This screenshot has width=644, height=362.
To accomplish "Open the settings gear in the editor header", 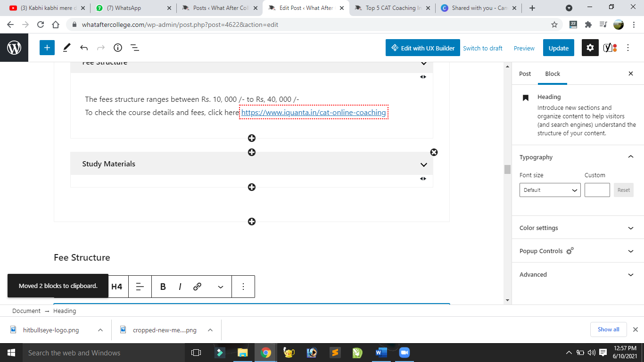I will tap(590, 48).
